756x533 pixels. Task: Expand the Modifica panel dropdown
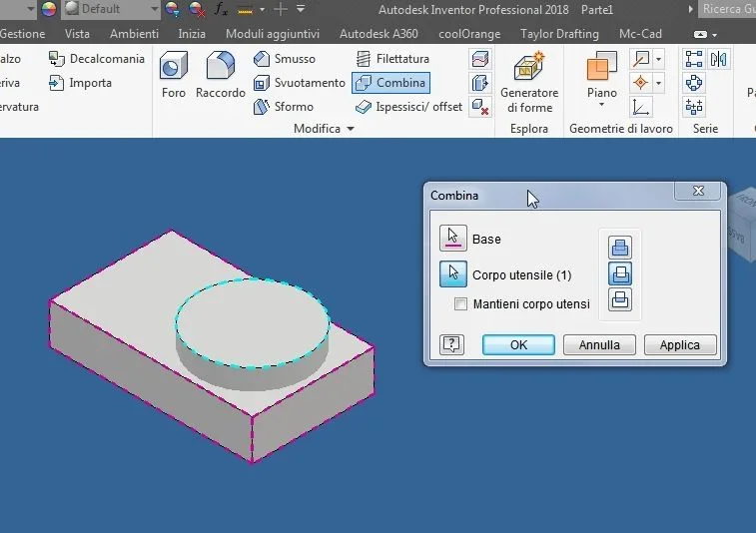point(351,129)
